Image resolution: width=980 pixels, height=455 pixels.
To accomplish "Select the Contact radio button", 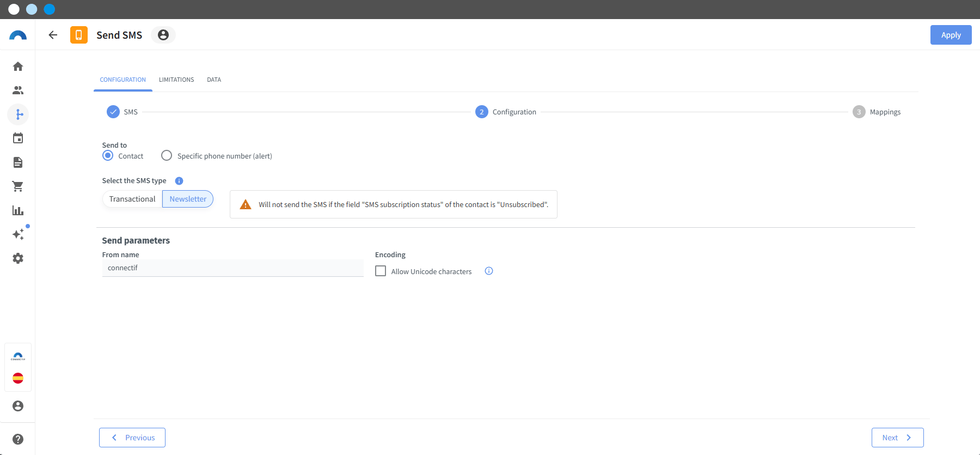I will pos(108,155).
